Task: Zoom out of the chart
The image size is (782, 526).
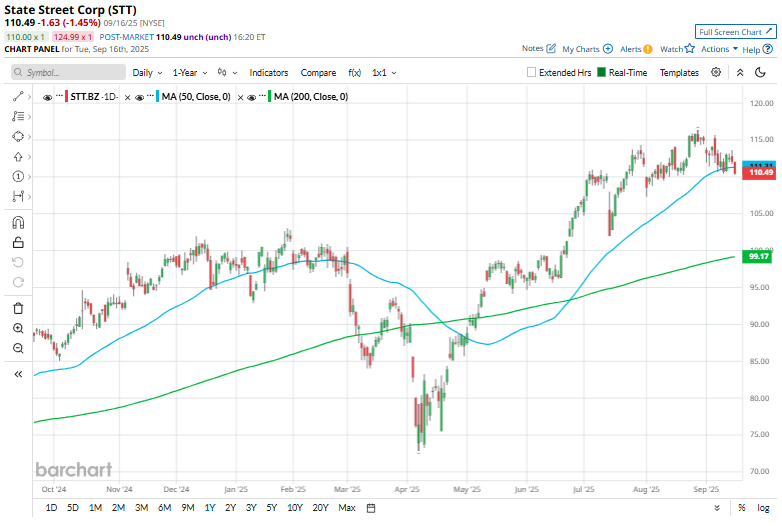Action: pyautogui.click(x=18, y=348)
